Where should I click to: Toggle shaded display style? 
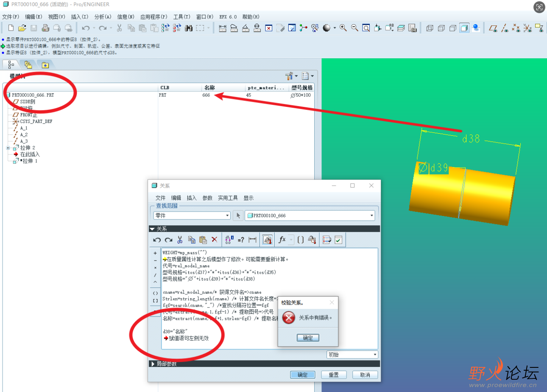(x=464, y=28)
